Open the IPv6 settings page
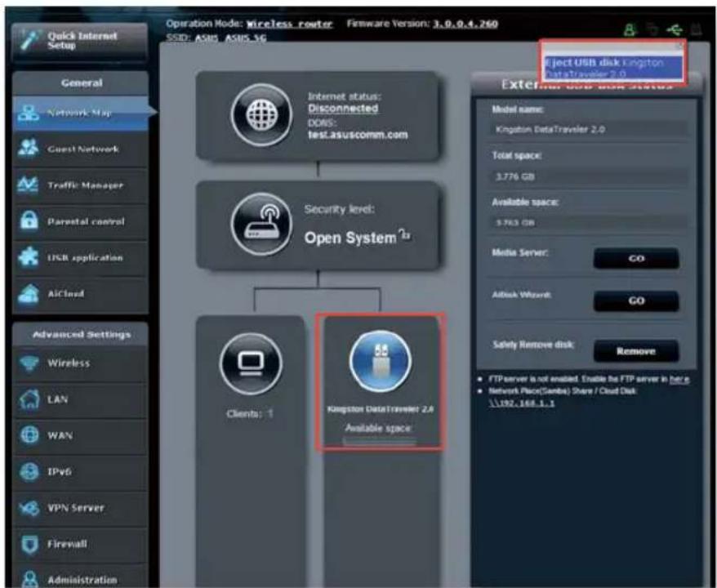 click(80, 471)
